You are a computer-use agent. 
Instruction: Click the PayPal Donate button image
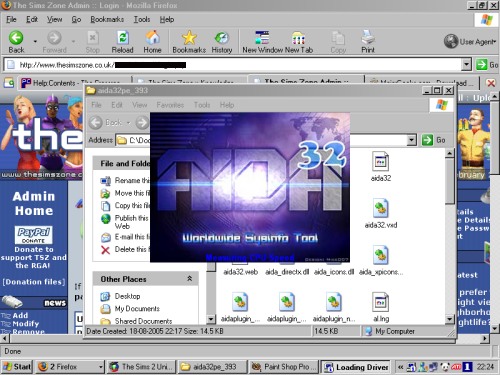(34, 235)
